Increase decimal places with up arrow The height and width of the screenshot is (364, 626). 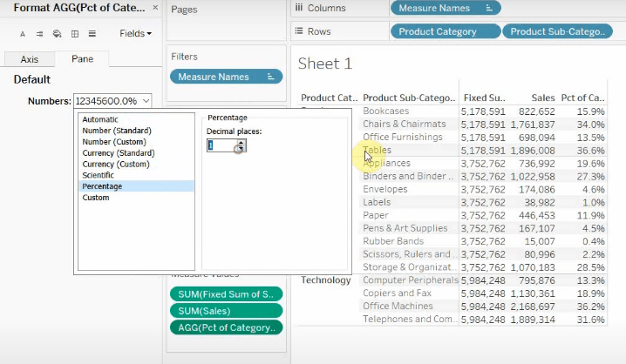(241, 142)
